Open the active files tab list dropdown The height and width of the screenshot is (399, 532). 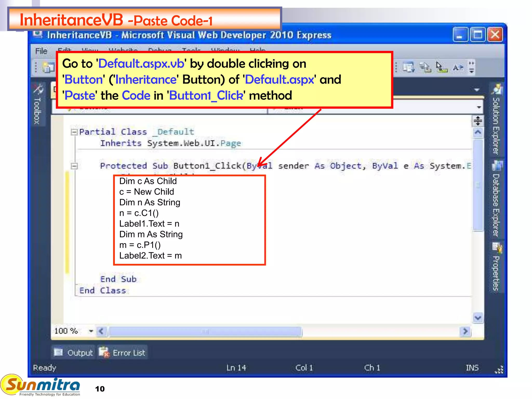[477, 90]
